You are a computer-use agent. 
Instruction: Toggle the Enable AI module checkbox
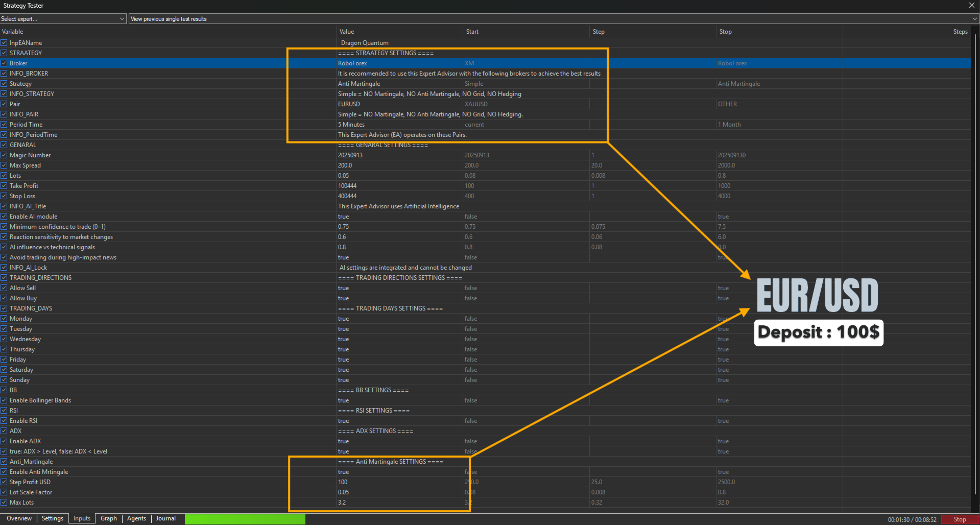pyautogui.click(x=4, y=217)
